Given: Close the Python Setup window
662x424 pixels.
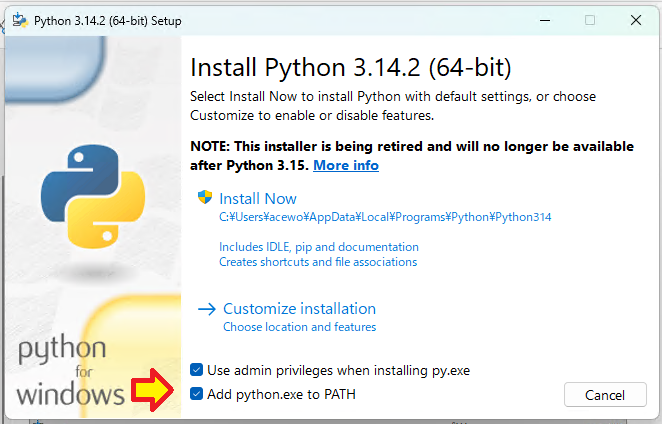Looking at the screenshot, I should [x=636, y=20].
